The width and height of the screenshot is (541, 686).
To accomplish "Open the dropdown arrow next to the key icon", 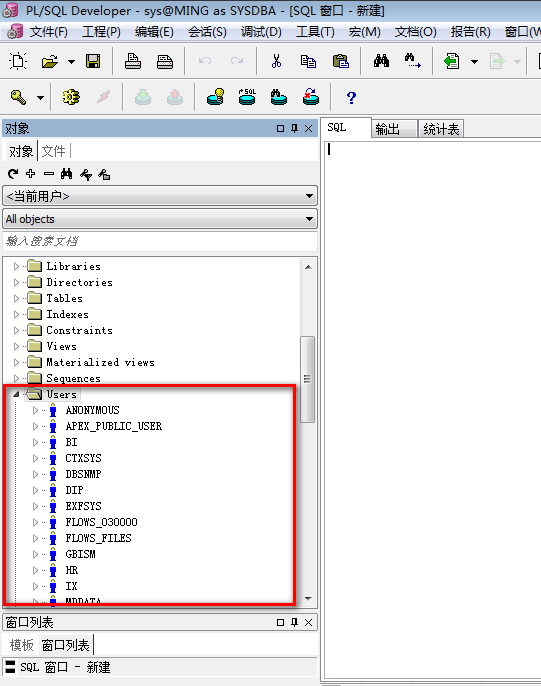I will coord(40,98).
